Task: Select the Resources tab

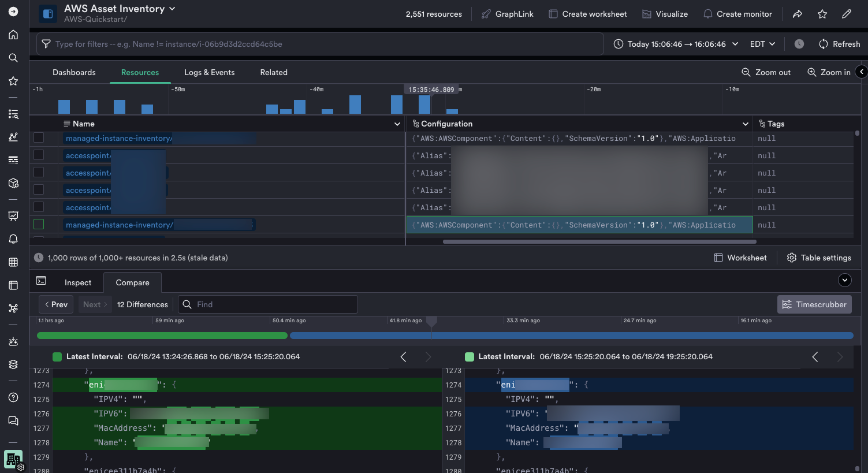Action: [140, 72]
